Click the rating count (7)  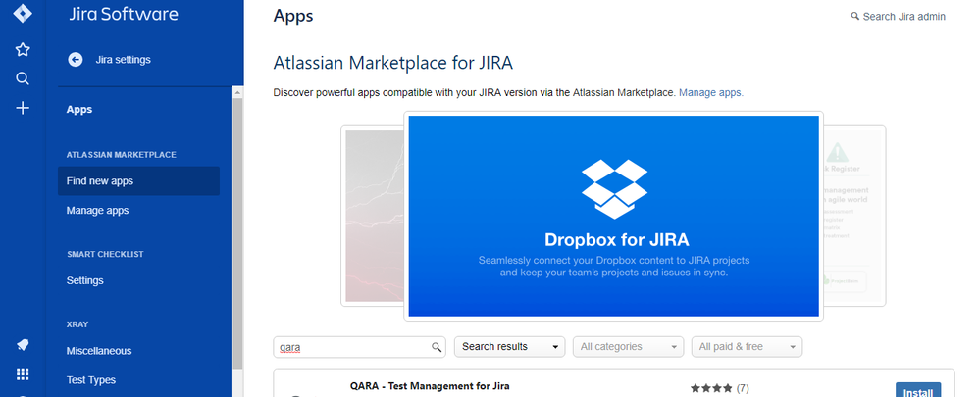(x=743, y=388)
